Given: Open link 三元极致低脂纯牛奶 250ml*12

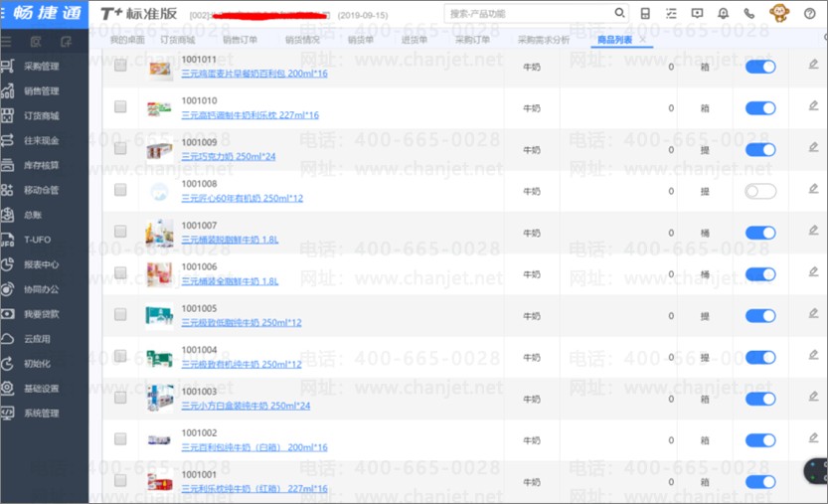Looking at the screenshot, I should (242, 322).
